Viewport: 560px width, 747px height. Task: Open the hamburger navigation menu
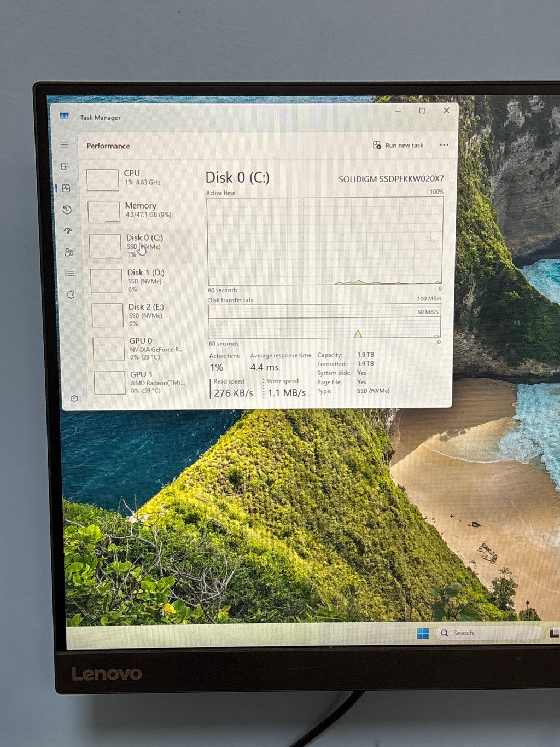(x=65, y=145)
